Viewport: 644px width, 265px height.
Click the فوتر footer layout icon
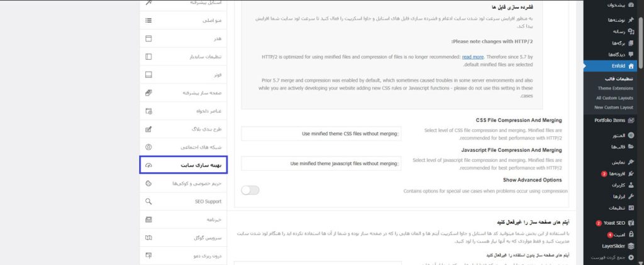pyautogui.click(x=148, y=75)
